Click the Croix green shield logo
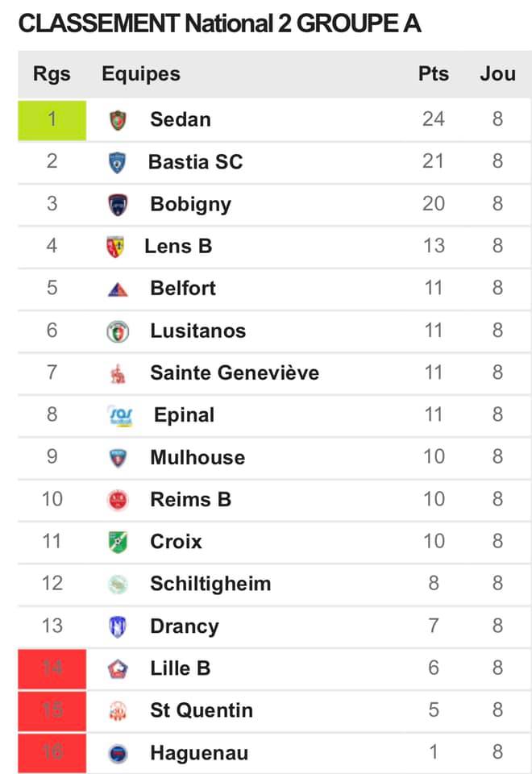 pos(118,542)
